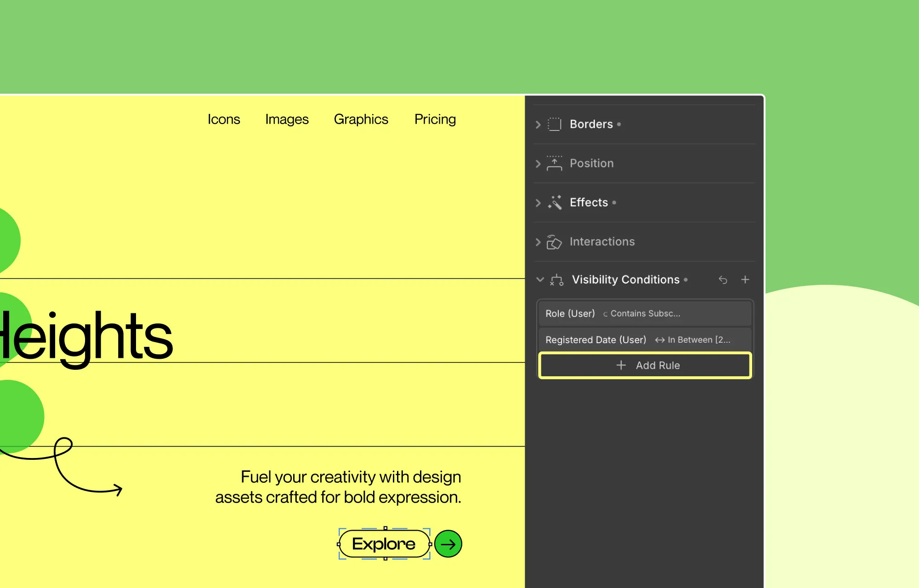The height and width of the screenshot is (588, 919).
Task: Open the Role (User) rule
Action: point(645,313)
